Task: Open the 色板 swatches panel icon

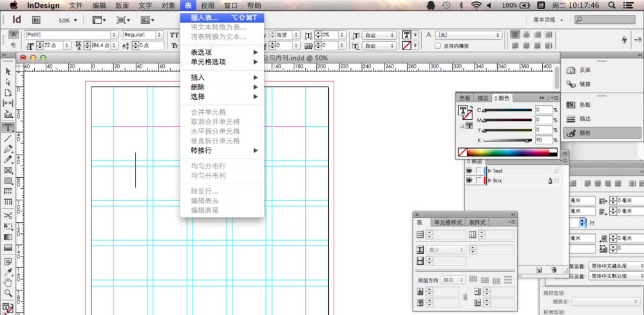Action: (x=585, y=104)
